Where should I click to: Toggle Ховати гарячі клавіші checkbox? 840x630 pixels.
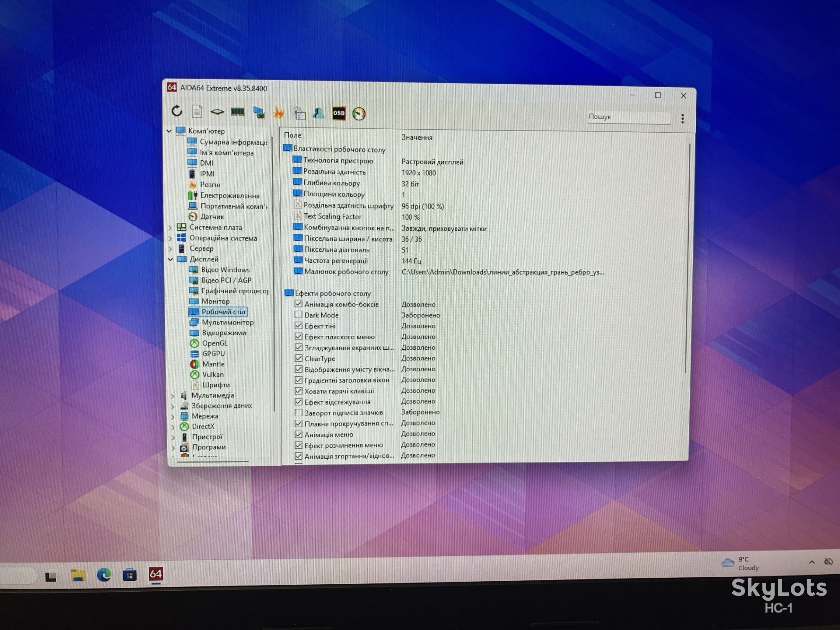[298, 391]
